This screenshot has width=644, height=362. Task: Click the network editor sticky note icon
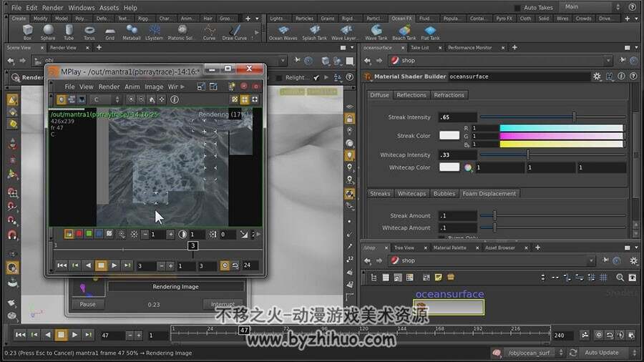438,278
